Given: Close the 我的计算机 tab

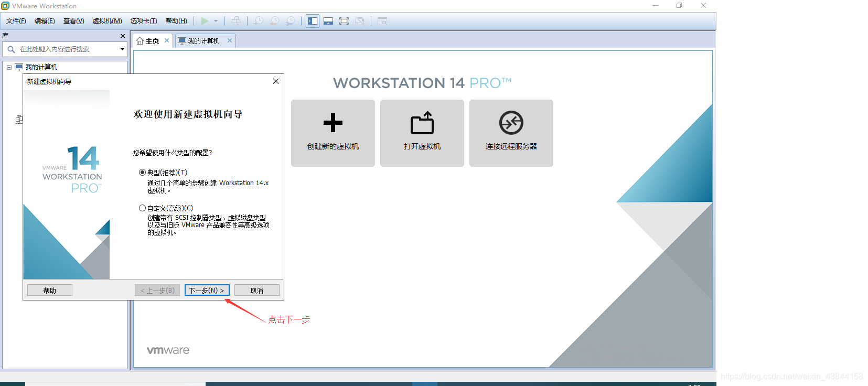Looking at the screenshot, I should [x=230, y=40].
